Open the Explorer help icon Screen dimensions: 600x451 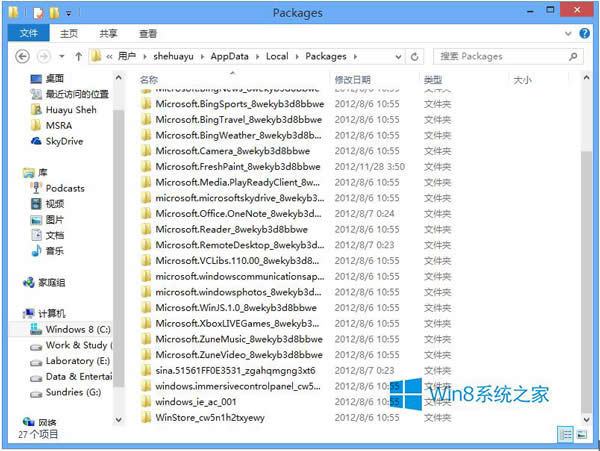[x=584, y=33]
